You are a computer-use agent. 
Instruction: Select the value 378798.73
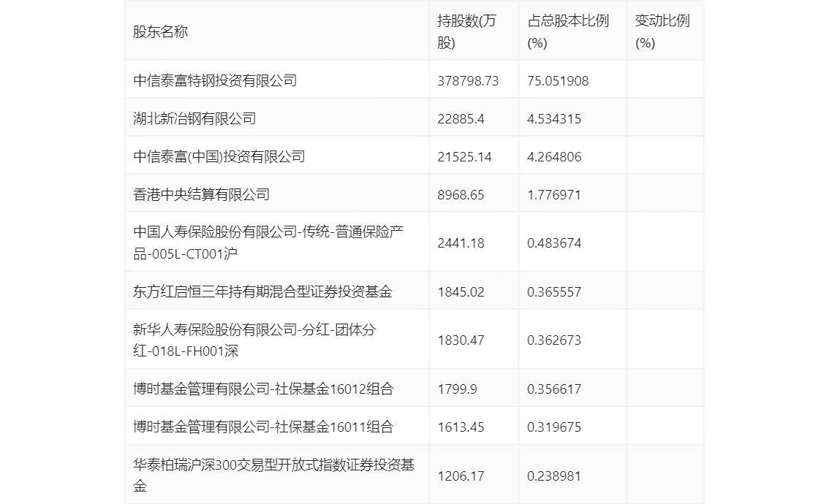(x=468, y=81)
